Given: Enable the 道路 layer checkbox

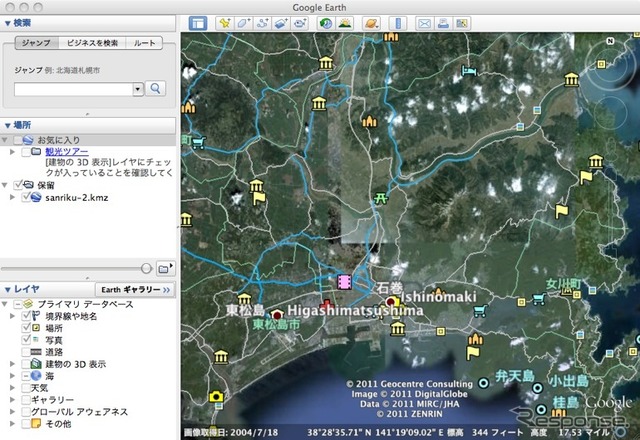Looking at the screenshot, I should click(x=26, y=352).
